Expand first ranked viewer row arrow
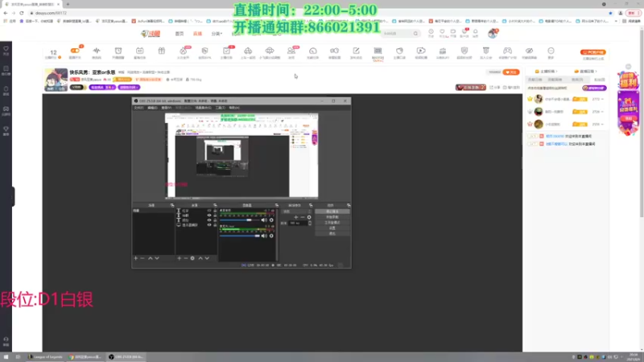The width and height of the screenshot is (644, 362). click(602, 99)
